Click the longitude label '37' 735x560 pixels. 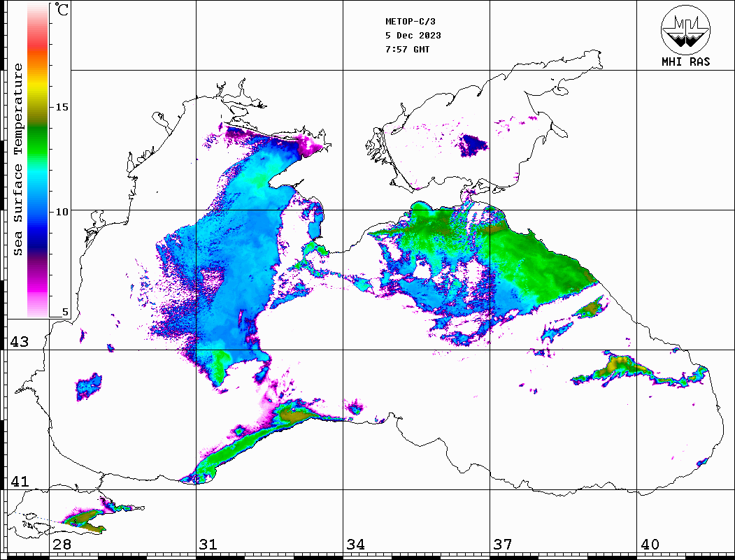tap(503, 544)
